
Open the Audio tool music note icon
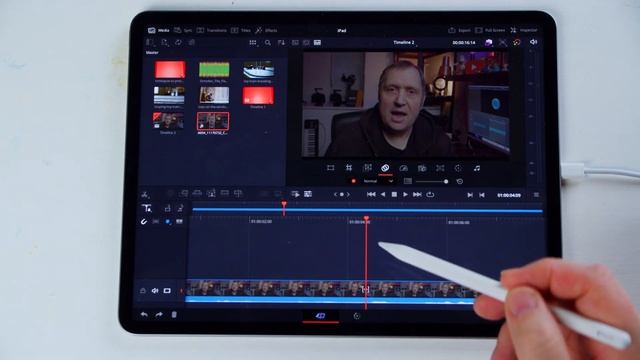(x=476, y=168)
